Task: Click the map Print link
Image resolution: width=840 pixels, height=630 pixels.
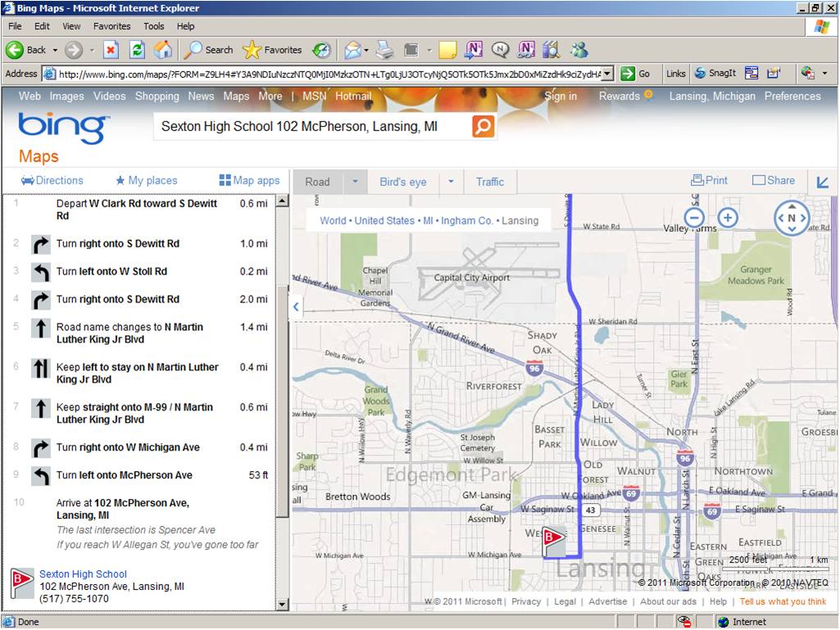Action: [x=709, y=180]
